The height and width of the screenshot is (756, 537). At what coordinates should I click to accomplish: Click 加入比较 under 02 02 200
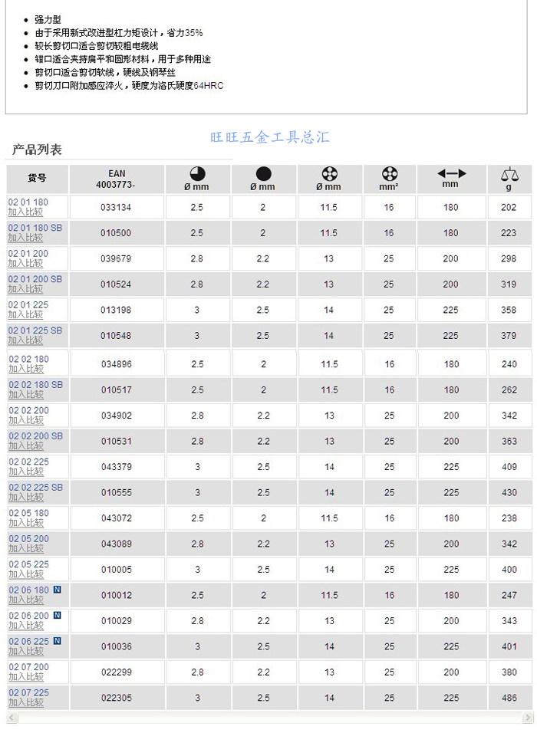point(25,420)
